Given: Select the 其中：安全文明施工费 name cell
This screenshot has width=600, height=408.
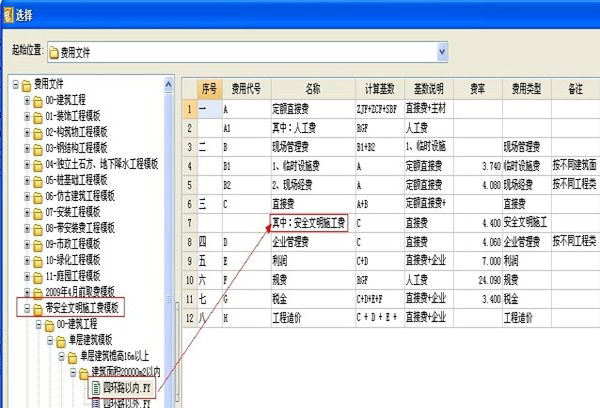Looking at the screenshot, I should point(309,223).
